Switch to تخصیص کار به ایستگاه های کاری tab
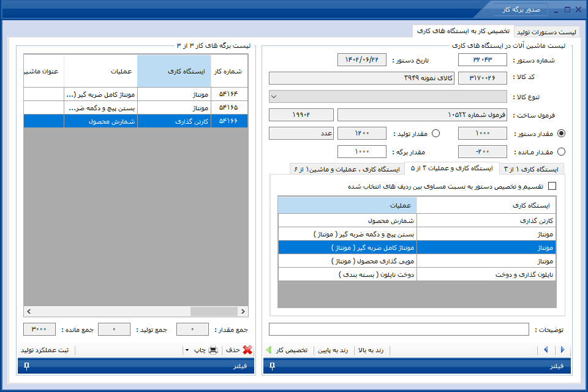The height and width of the screenshot is (392, 588). [x=463, y=31]
